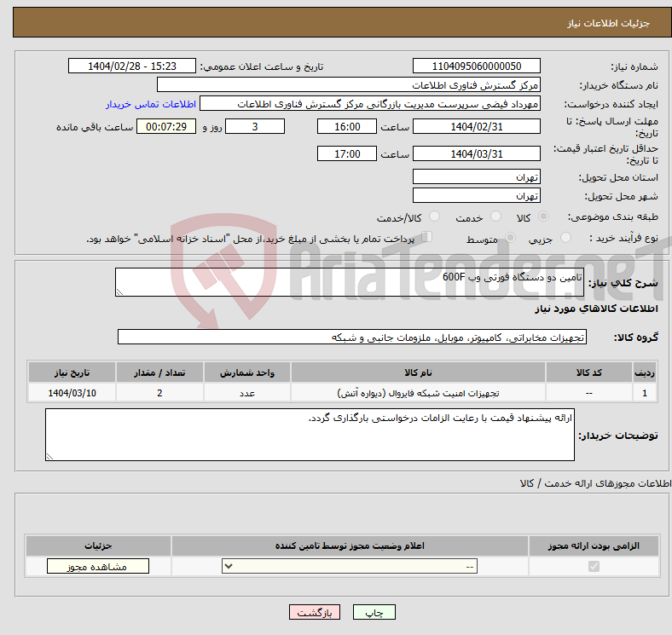Screen dimensions: 672x635
Task: Toggle the Islamic treasury payment checkbox
Action: tap(427, 237)
